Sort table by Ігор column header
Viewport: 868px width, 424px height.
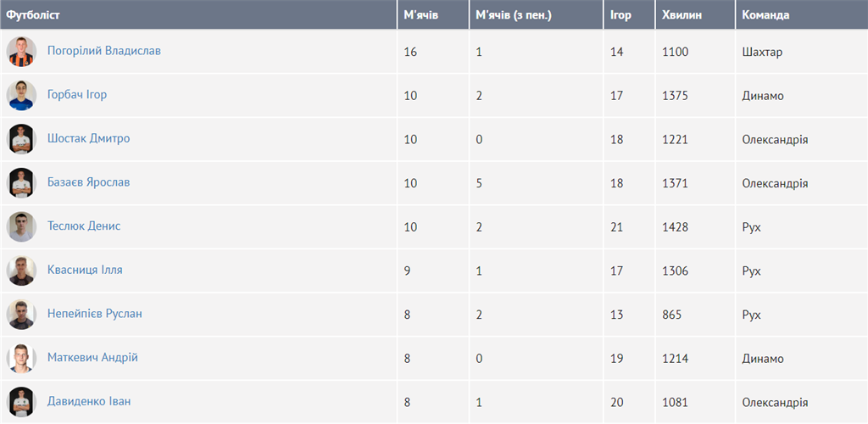620,15
